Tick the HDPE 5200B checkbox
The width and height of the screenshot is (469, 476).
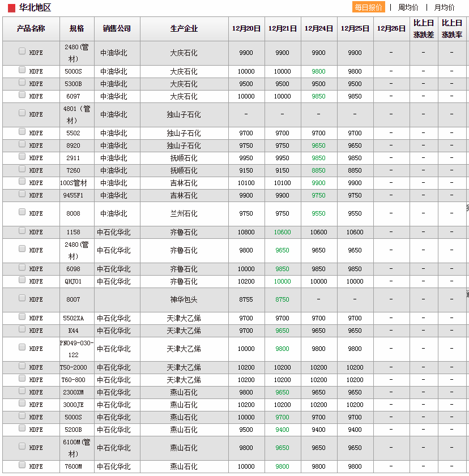22,428
